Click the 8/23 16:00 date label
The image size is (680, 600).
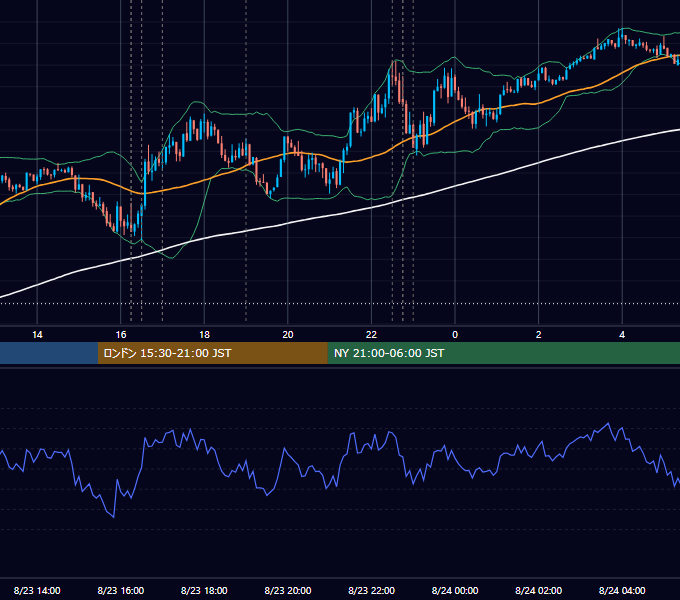pyautogui.click(x=121, y=590)
